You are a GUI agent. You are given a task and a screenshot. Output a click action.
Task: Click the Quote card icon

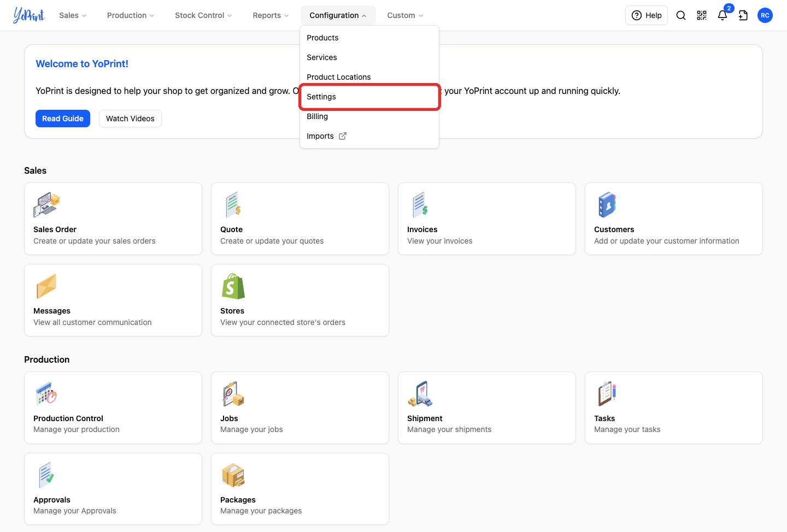pos(233,205)
